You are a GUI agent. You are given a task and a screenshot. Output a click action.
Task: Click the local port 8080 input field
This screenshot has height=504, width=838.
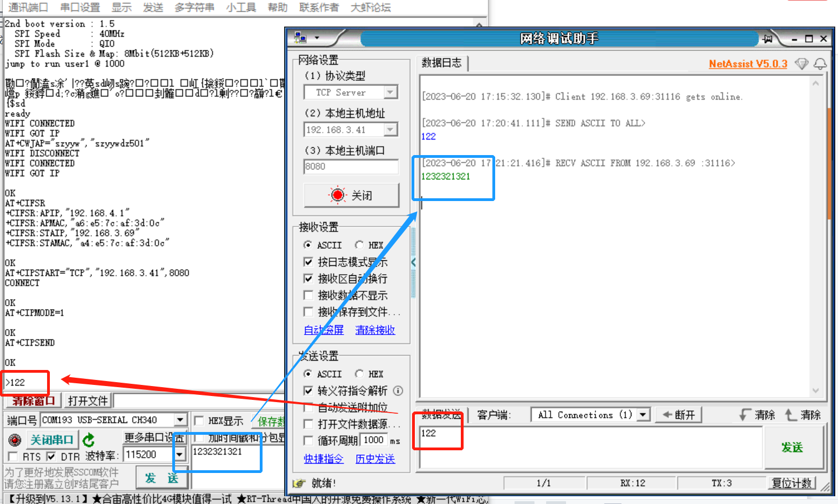pos(351,167)
